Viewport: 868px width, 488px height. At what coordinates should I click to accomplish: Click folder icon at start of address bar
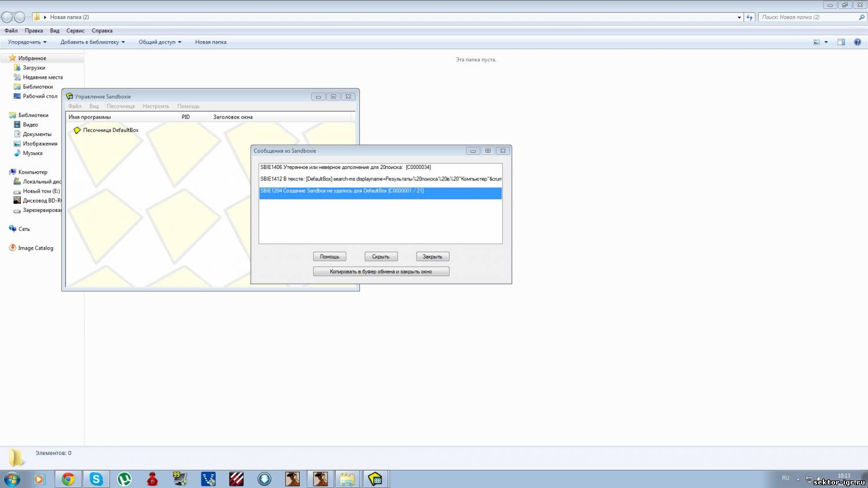tap(36, 17)
